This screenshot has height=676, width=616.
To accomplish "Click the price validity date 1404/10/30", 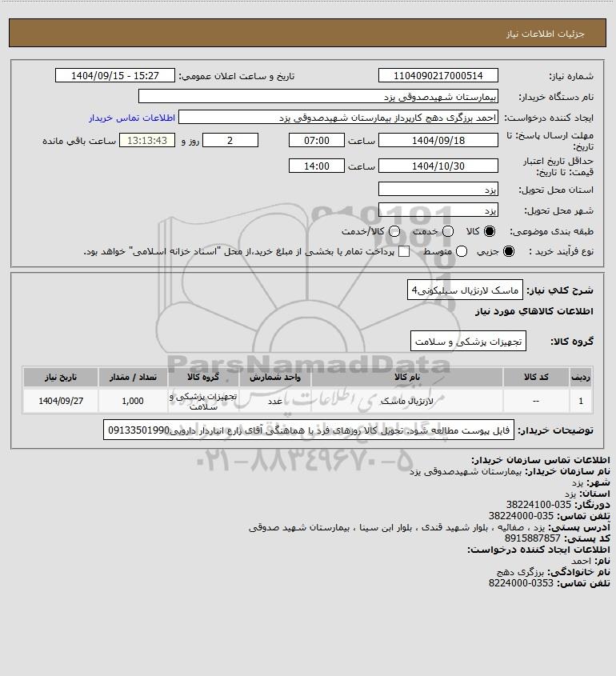I will click(438, 166).
